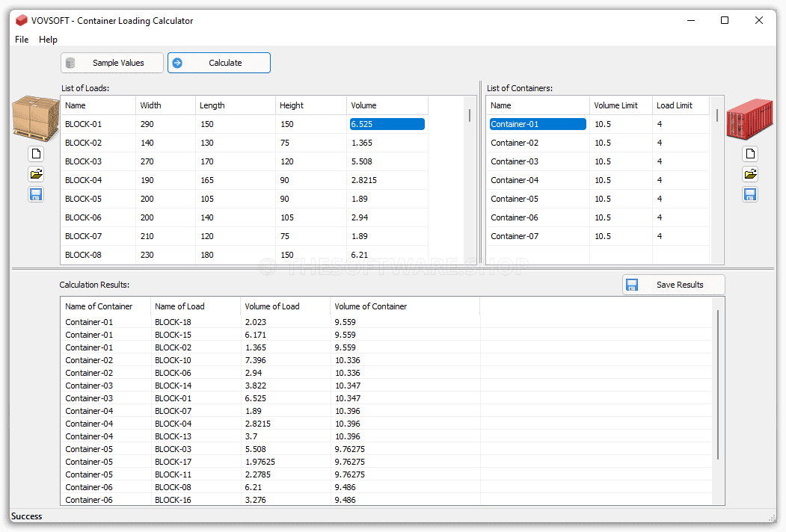This screenshot has height=532, width=786.
Task: Click the blue arrow icon on Calculate
Action: [177, 63]
